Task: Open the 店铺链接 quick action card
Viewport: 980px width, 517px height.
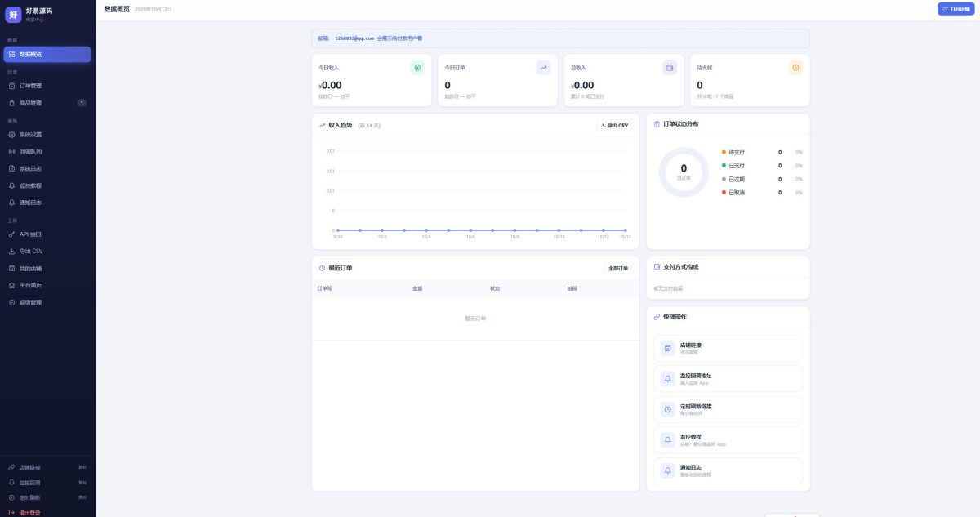Action: 728,348
